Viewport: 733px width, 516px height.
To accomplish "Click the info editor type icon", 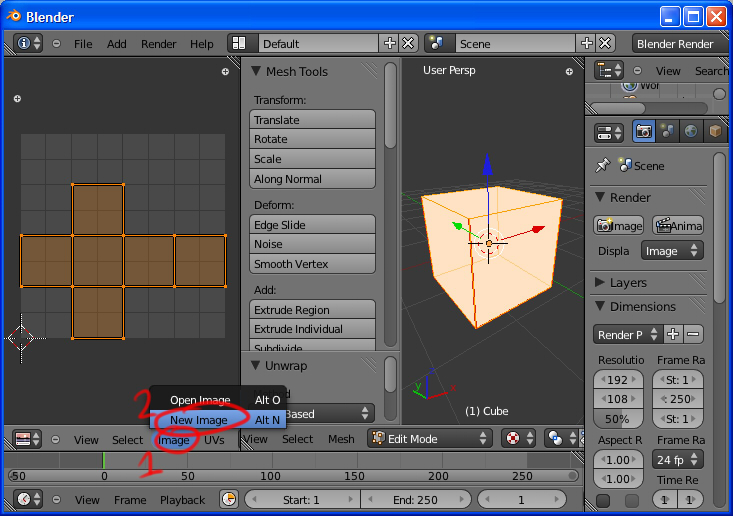I will coord(28,44).
